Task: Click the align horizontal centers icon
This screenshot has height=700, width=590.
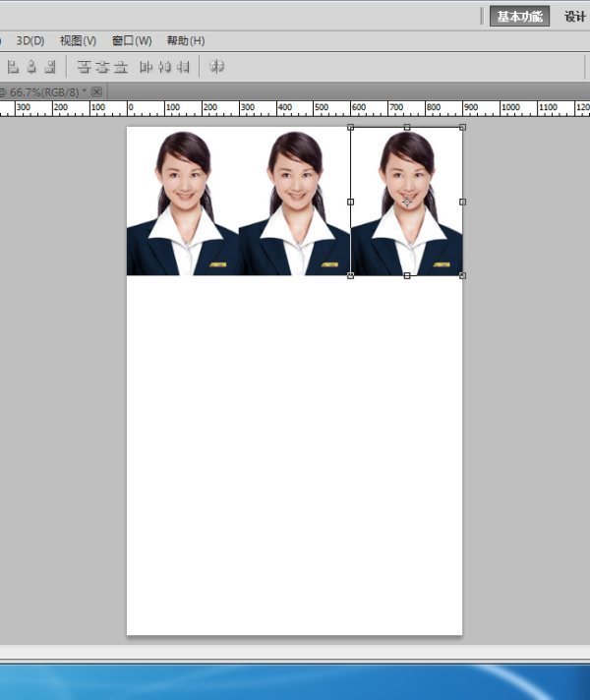Action: (31, 67)
